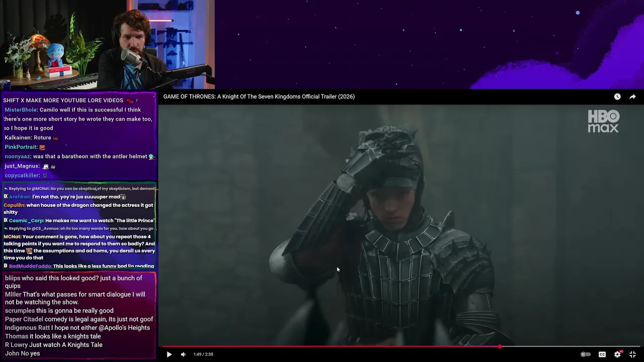
Task: Click the 1:49 / 2:35 time display
Action: (x=203, y=354)
